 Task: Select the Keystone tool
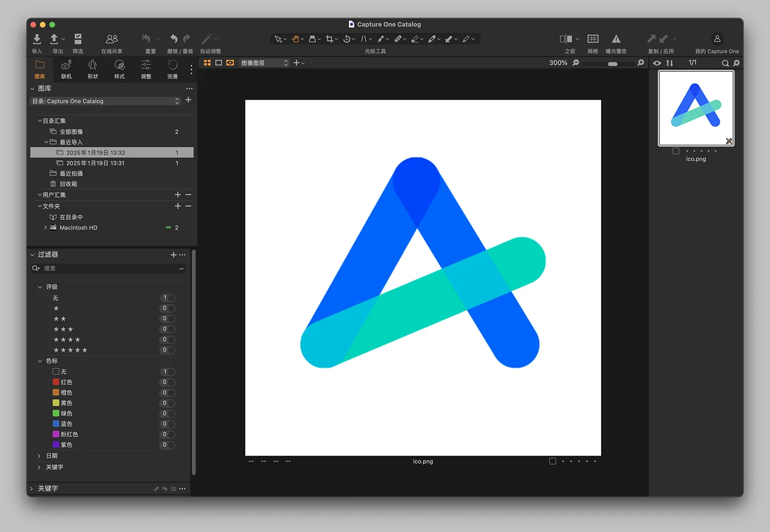(363, 39)
